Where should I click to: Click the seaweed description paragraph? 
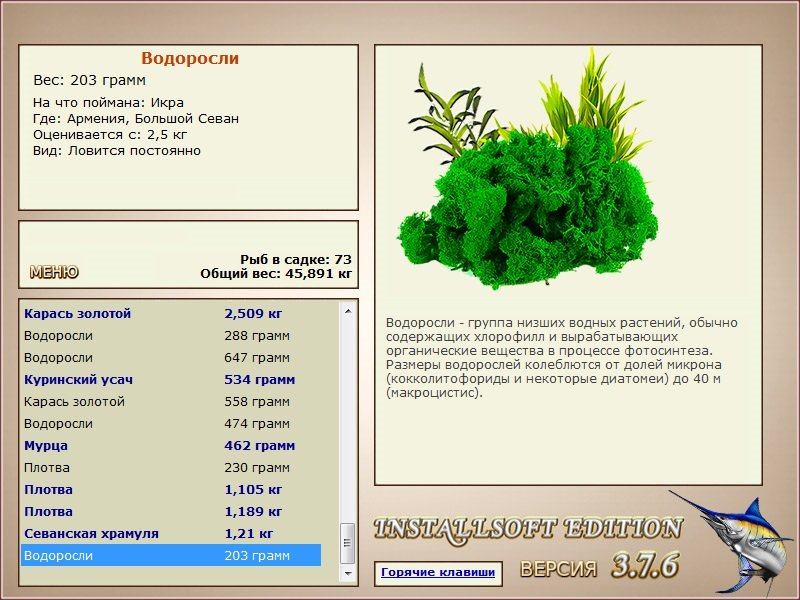click(562, 358)
